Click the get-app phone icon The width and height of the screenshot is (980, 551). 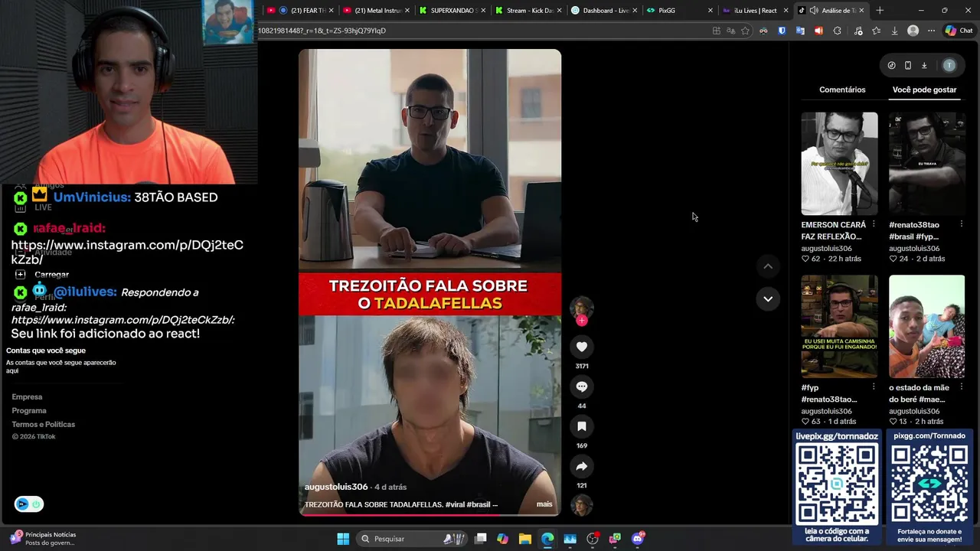point(907,66)
